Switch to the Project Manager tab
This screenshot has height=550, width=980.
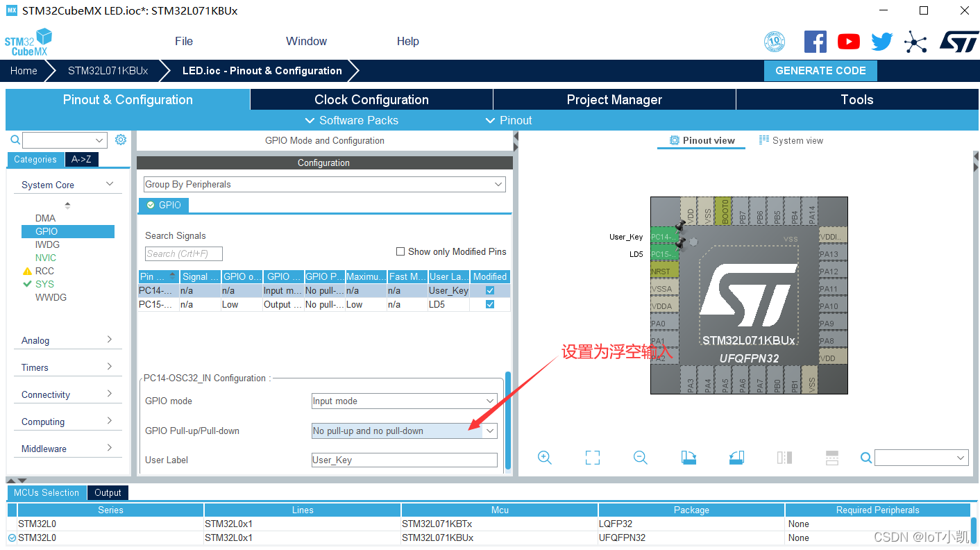614,99
